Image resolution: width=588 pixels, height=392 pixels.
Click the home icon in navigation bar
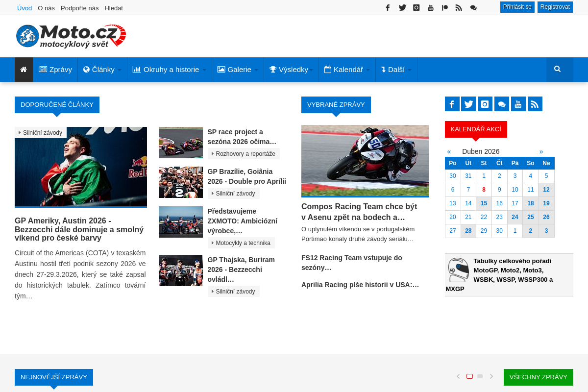pyautogui.click(x=24, y=70)
